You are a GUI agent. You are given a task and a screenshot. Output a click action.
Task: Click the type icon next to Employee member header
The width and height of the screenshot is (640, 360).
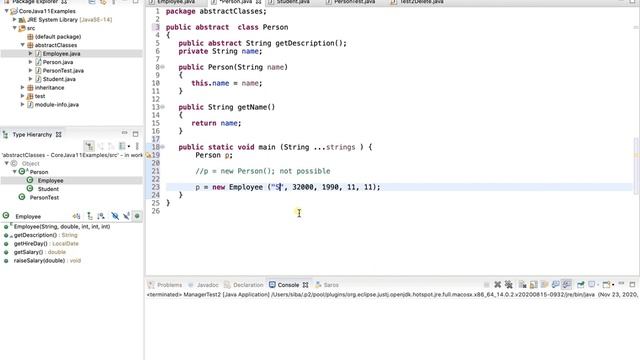(x=6, y=216)
